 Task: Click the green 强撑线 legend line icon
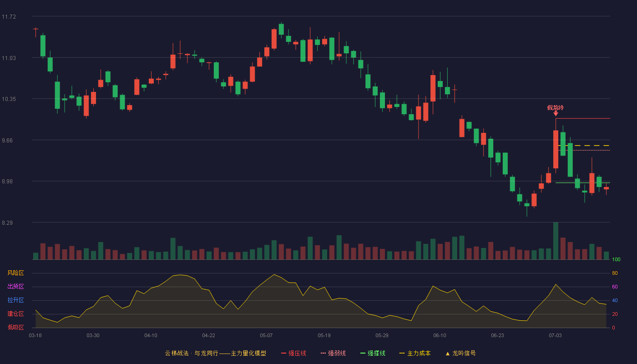[x=363, y=354]
